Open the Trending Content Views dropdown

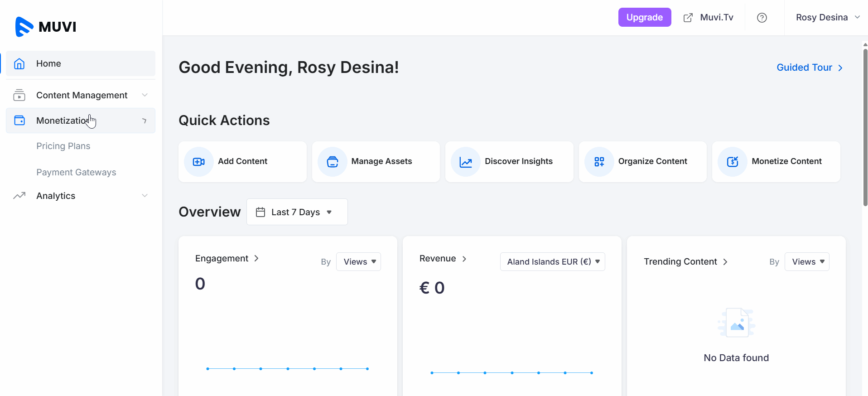(x=806, y=262)
